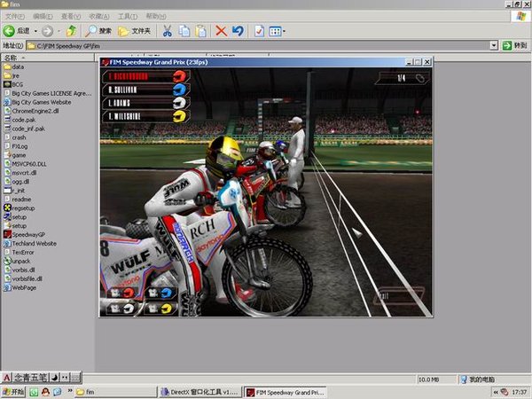Open the Back button history dropdown

38,31
